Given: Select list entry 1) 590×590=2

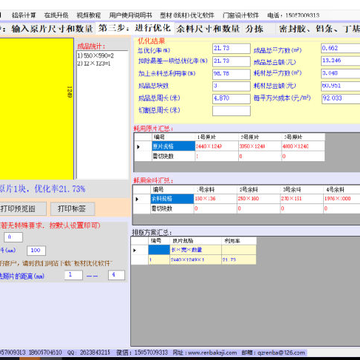Looking at the screenshot, I should 96,56.
